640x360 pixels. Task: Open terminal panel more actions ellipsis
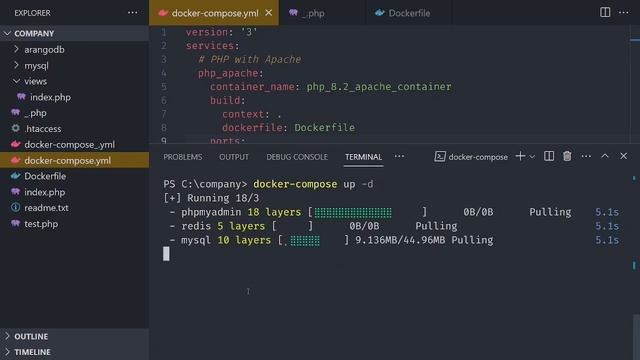586,156
